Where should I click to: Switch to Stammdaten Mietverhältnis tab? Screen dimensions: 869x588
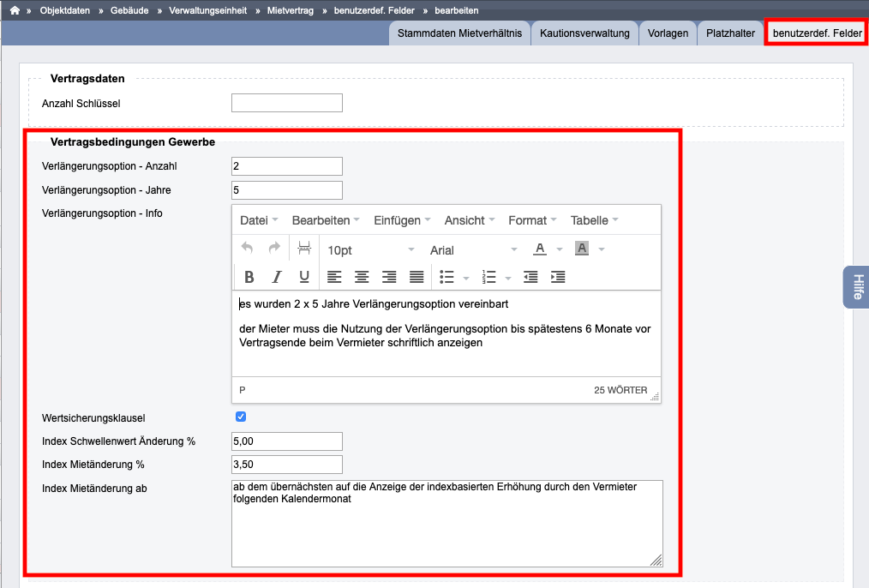pos(459,33)
